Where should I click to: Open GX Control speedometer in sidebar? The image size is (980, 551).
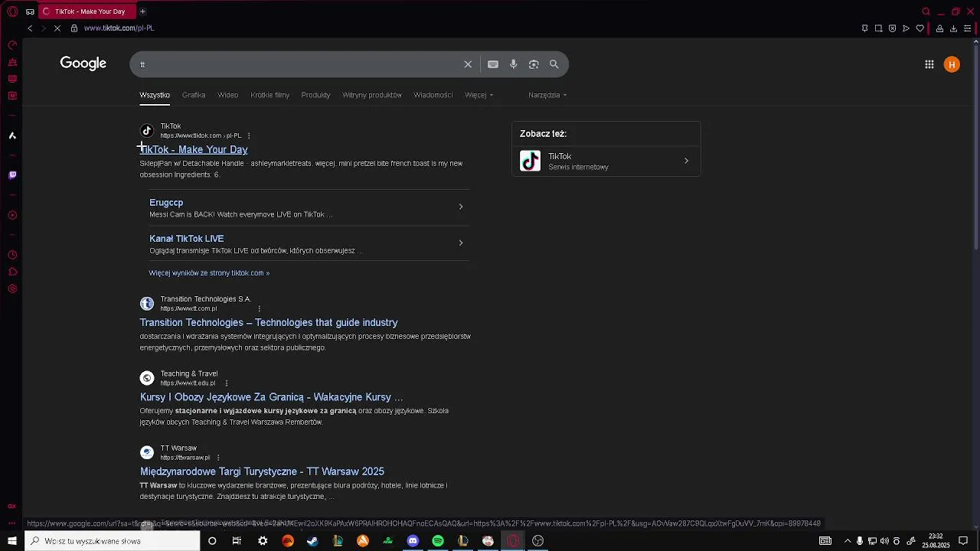(x=12, y=45)
